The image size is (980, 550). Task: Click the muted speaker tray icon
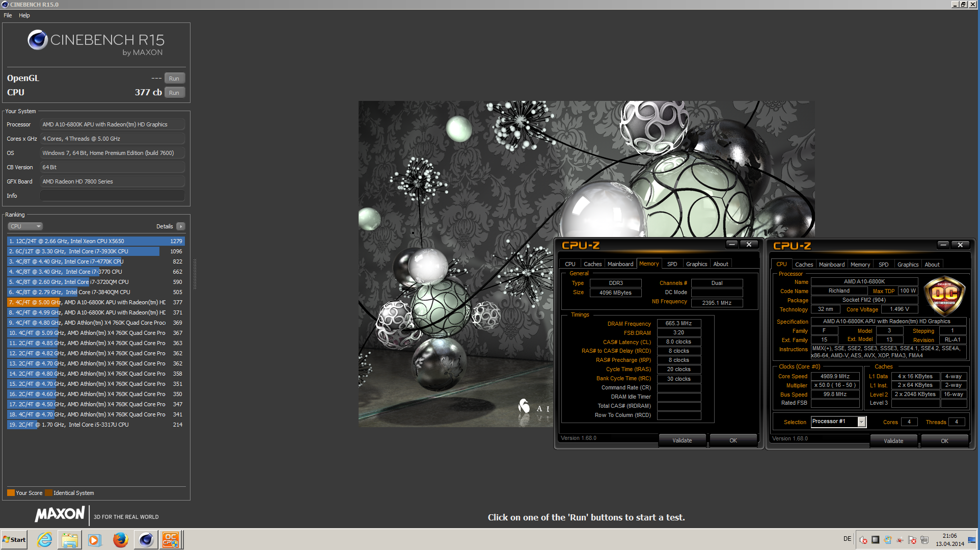click(x=863, y=540)
